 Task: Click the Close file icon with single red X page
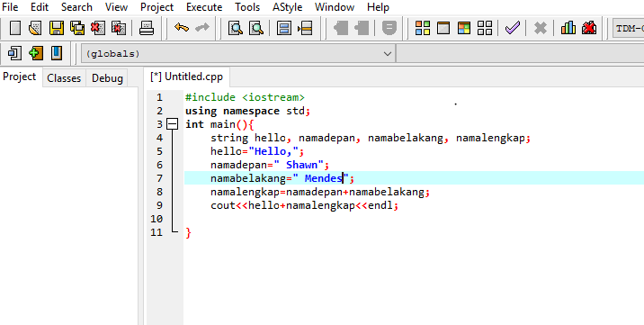[x=98, y=28]
